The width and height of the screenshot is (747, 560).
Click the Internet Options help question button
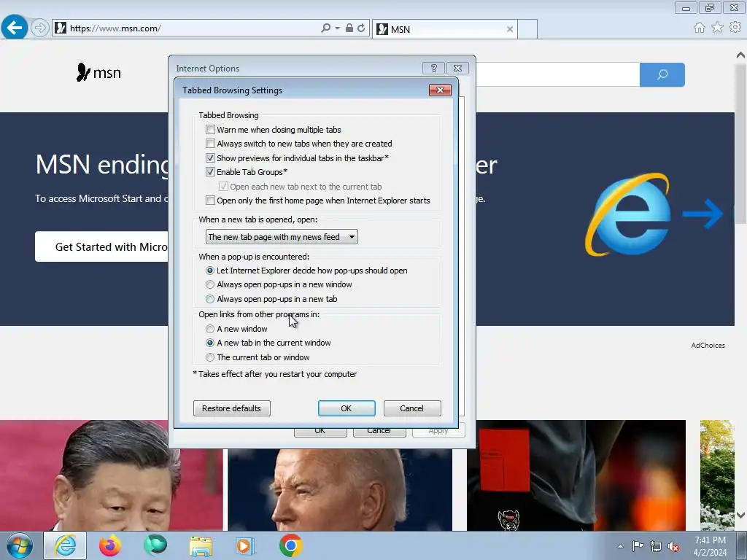click(x=433, y=68)
